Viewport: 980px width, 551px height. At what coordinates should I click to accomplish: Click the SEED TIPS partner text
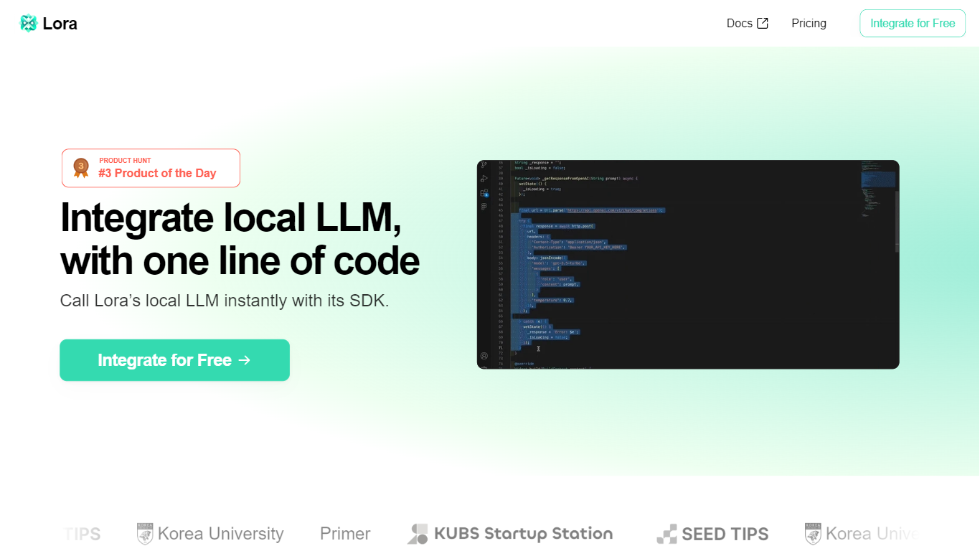pos(725,534)
